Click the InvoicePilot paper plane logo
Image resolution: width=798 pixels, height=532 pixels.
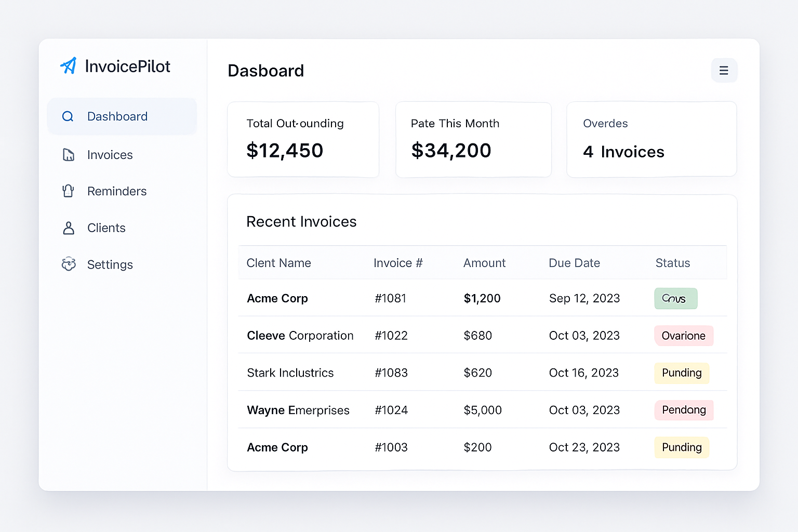(68, 65)
